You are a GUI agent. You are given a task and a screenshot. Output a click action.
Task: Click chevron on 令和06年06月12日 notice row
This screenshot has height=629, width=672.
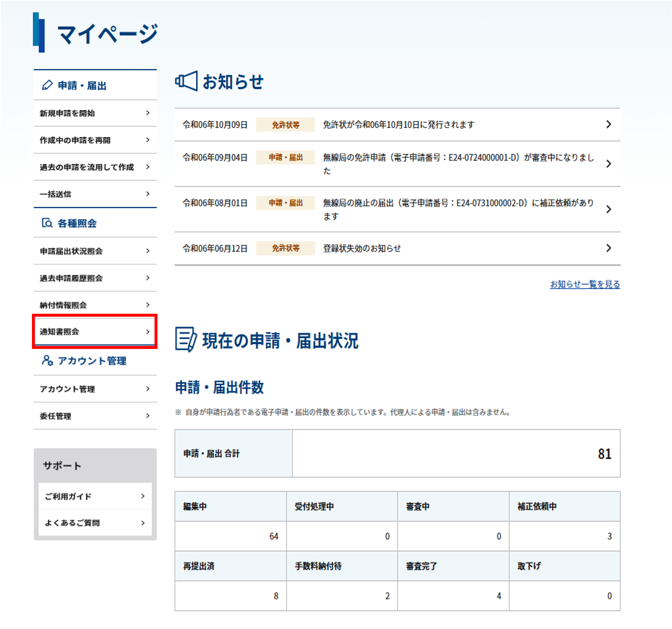click(x=608, y=248)
